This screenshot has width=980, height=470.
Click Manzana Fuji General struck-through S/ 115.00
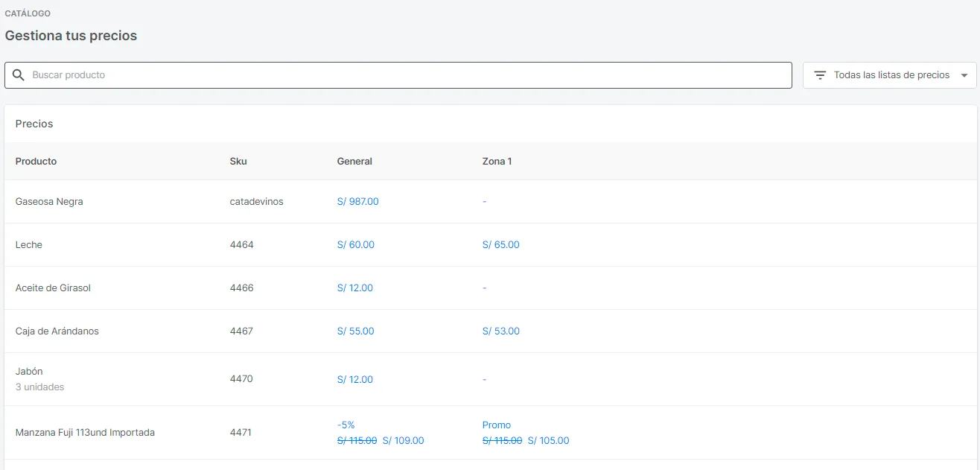(357, 440)
